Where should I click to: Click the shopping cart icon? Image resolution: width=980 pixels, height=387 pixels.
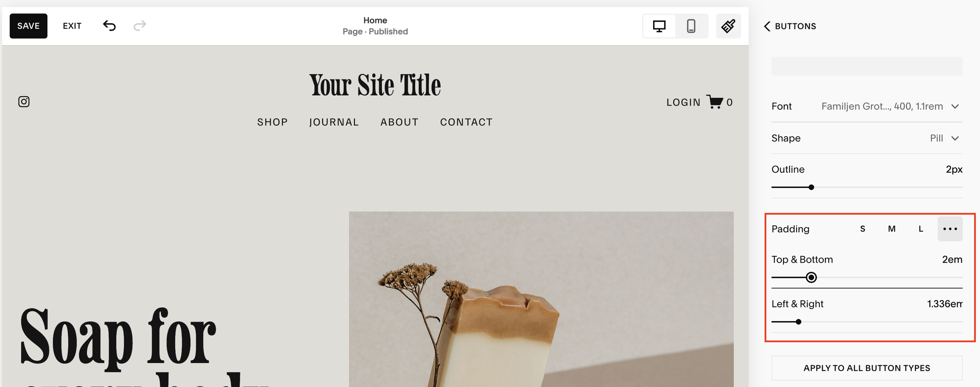715,102
